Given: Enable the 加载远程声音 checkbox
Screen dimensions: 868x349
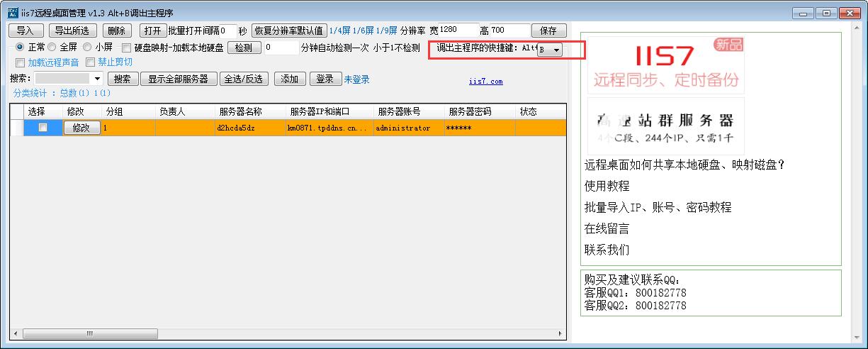Looking at the screenshot, I should tap(20, 62).
